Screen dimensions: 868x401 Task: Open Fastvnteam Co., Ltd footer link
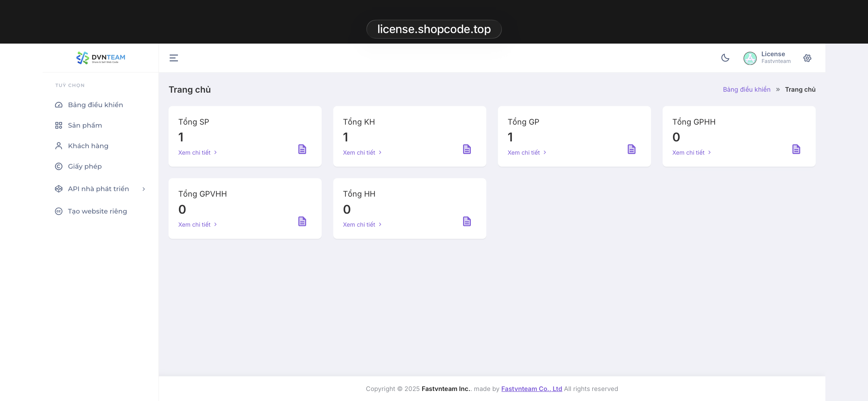(532, 389)
